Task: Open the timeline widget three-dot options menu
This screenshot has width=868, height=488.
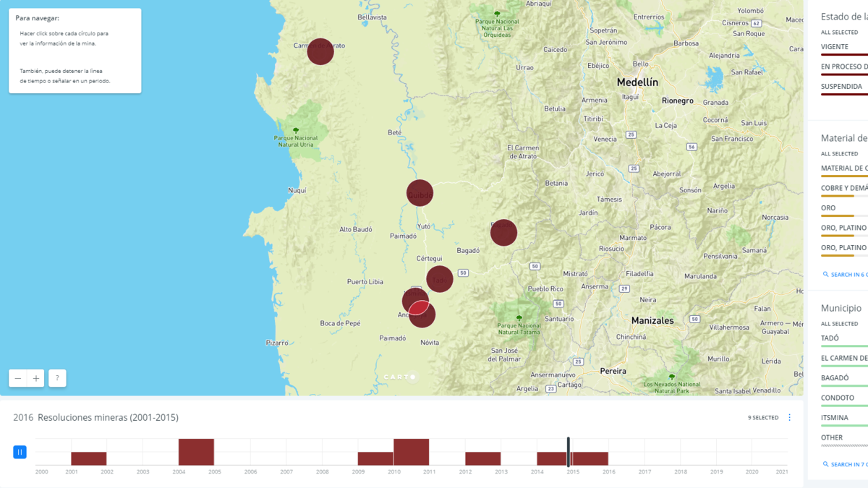Action: pyautogui.click(x=789, y=418)
